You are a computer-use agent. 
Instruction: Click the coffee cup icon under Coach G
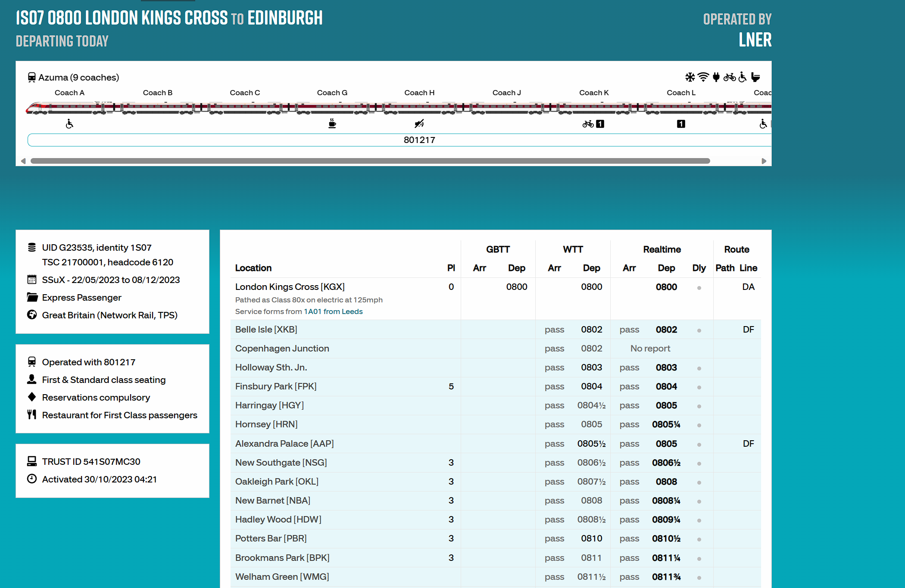[x=332, y=124]
